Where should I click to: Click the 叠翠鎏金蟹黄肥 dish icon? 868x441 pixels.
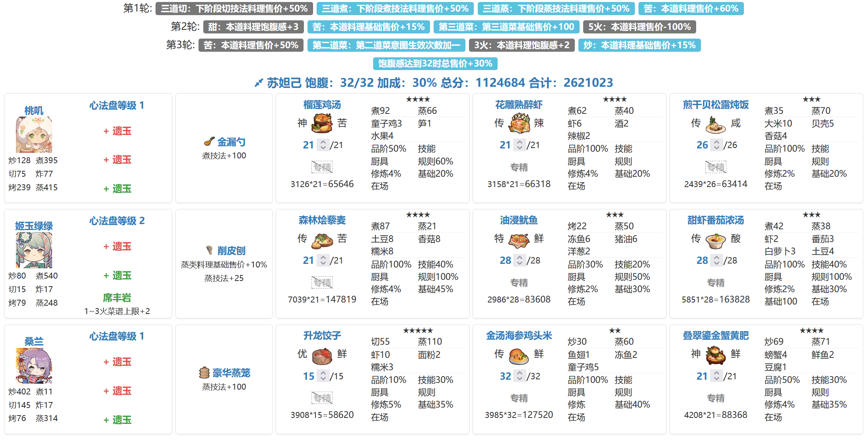pyautogui.click(x=715, y=354)
